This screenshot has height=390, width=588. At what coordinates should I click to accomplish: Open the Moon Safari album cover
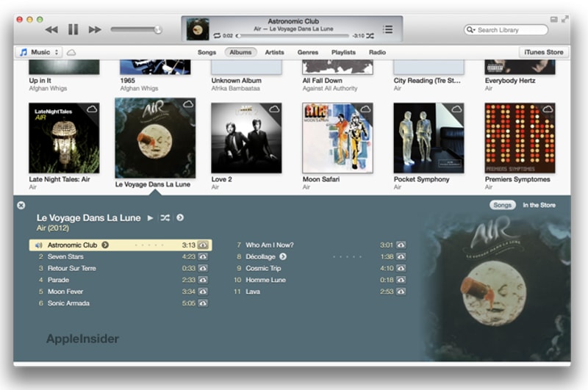pos(337,138)
